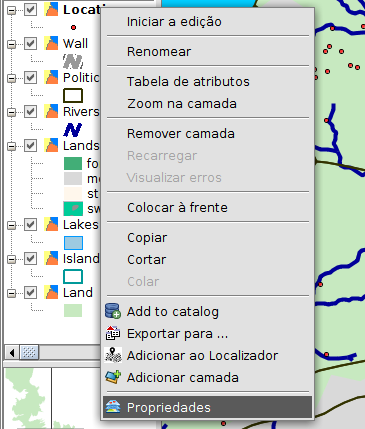Uncheck the Wall layer visibility checkbox
Image resolution: width=365 pixels, height=429 pixels.
tap(31, 43)
